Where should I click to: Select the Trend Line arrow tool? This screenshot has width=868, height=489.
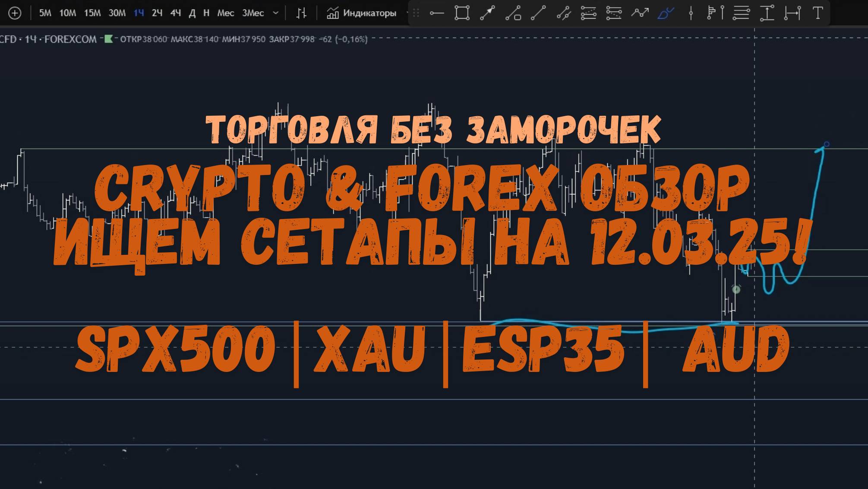coord(486,13)
